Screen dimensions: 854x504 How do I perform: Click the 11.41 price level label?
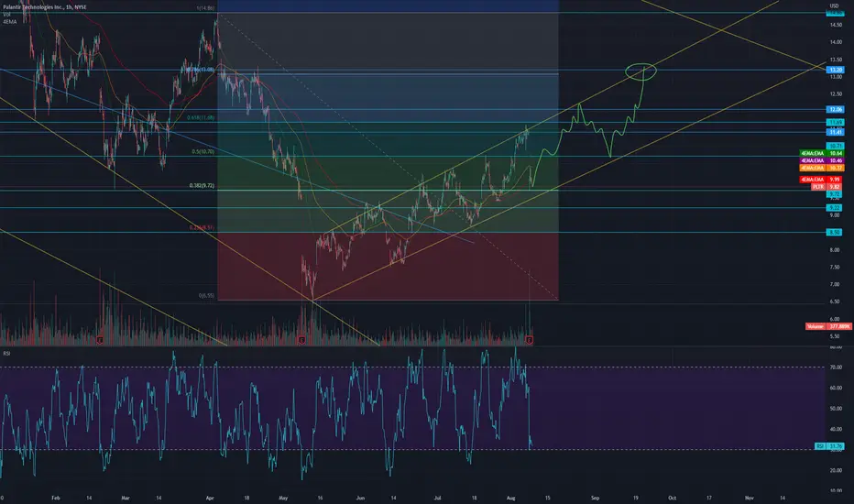coord(836,132)
